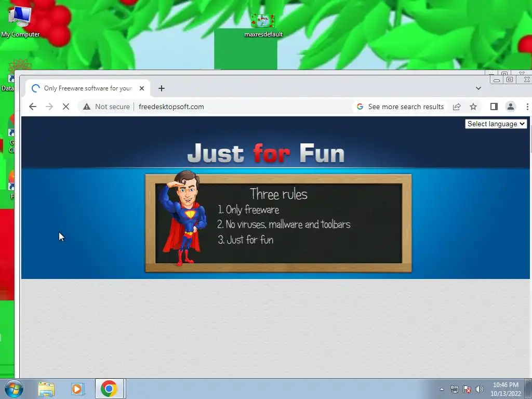Click the Chrome taskbar icon

pos(109,389)
